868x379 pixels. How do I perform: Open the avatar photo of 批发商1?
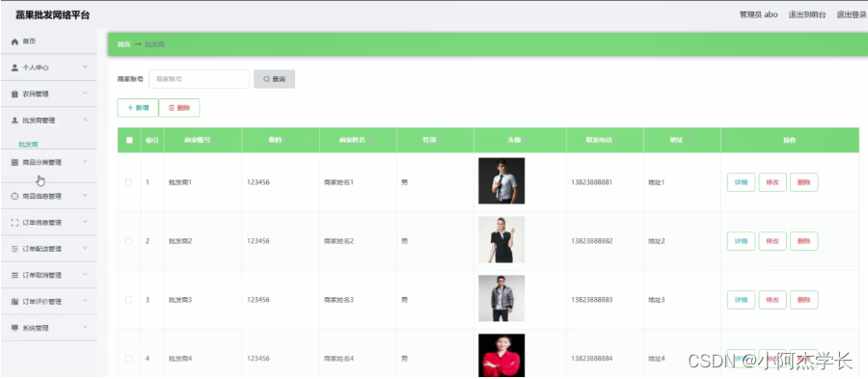[502, 181]
